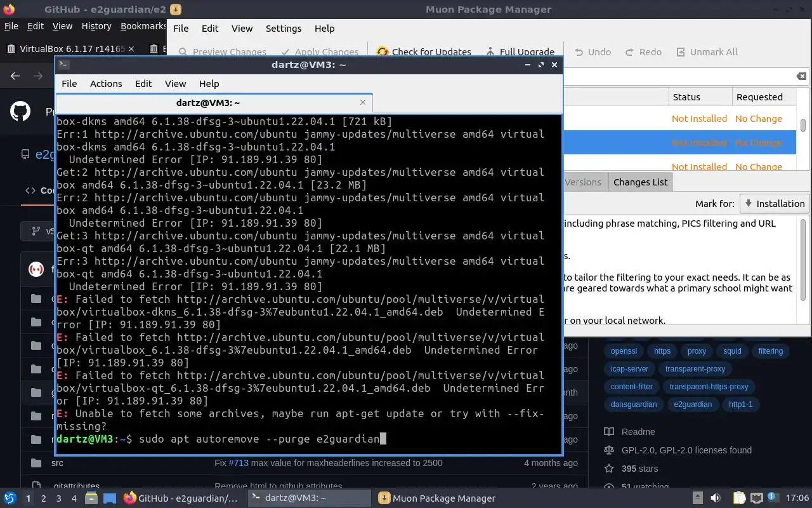This screenshot has width=812, height=508.
Task: Switch to virtual desktop 4
Action: [x=74, y=498]
